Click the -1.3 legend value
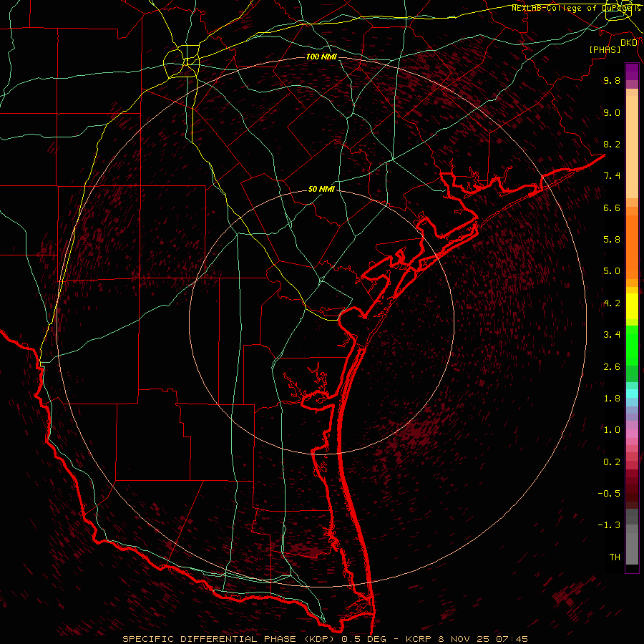The image size is (644, 644). click(609, 525)
